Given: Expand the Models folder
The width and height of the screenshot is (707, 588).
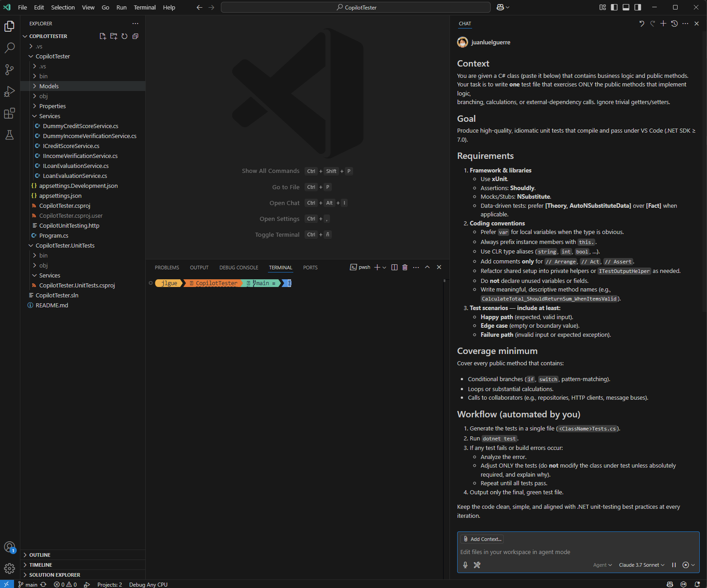Looking at the screenshot, I should [49, 86].
